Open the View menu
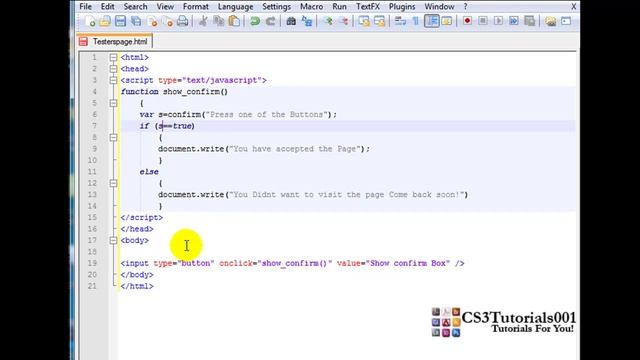Viewport: 640px width, 360px height. click(165, 7)
